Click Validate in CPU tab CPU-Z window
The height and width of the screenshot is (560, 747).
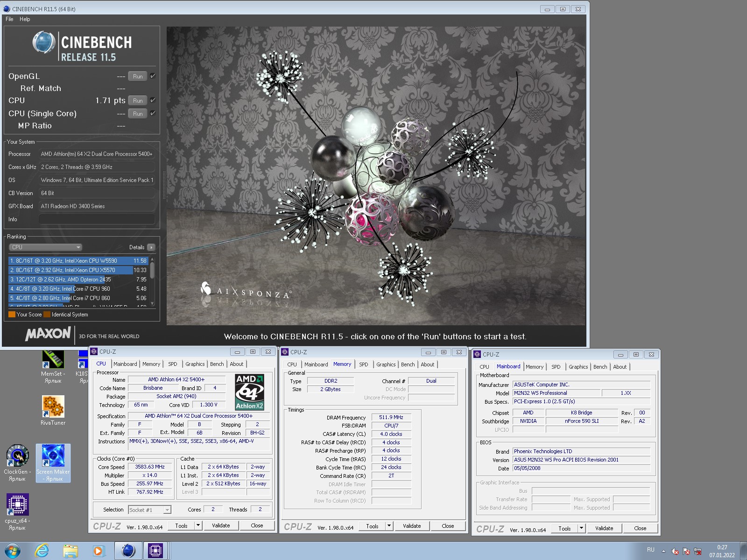tap(221, 525)
